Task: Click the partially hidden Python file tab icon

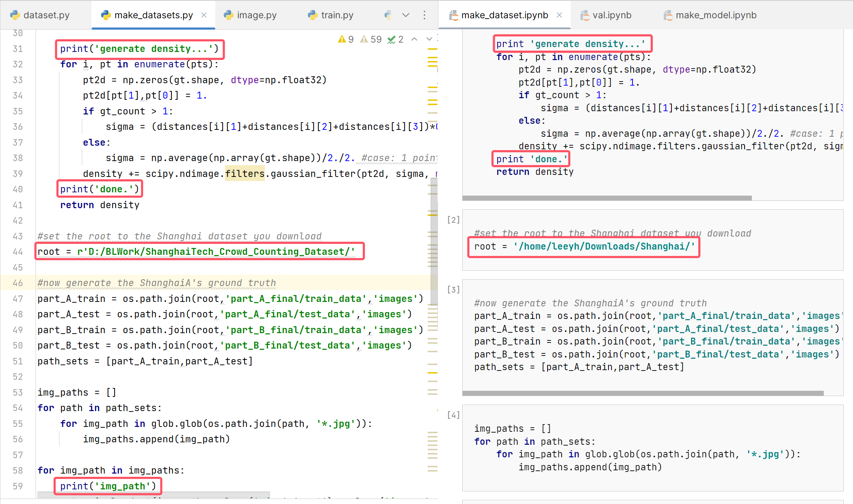Action: coord(388,15)
